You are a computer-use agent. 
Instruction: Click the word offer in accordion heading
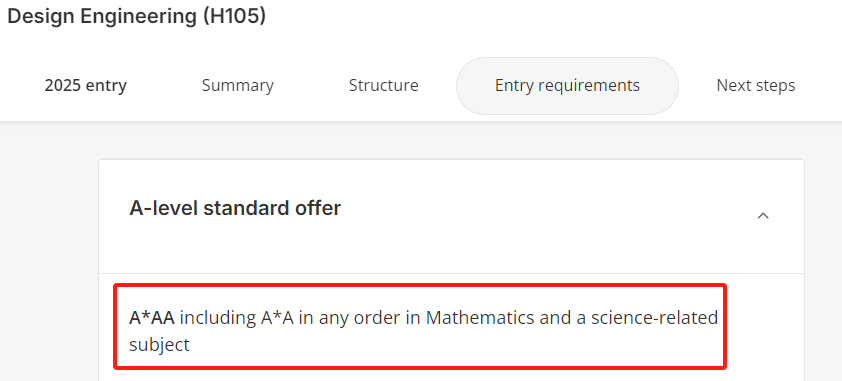[x=321, y=208]
